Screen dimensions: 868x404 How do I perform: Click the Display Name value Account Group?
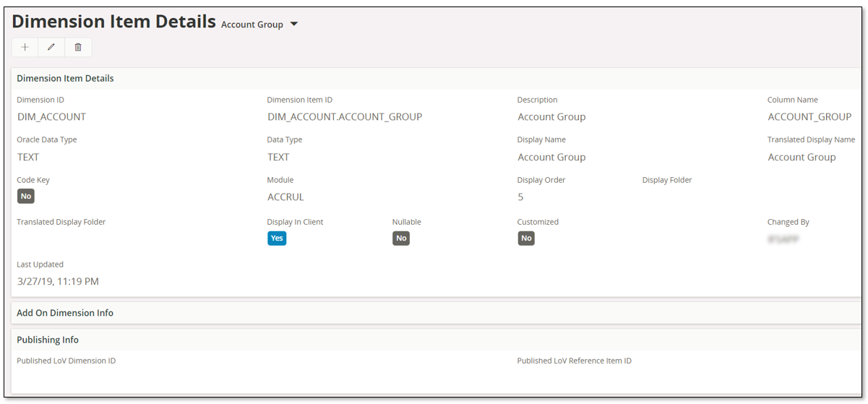point(551,157)
